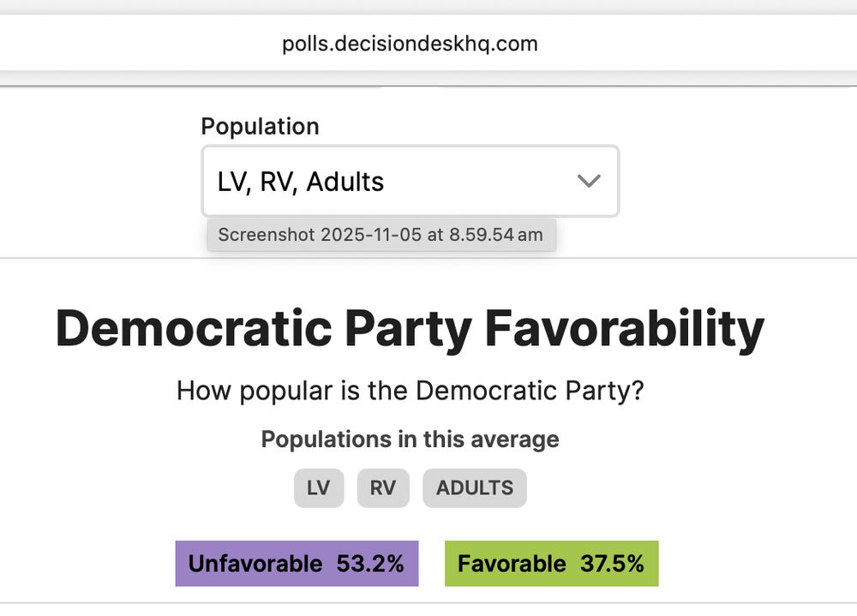Image resolution: width=857 pixels, height=616 pixels.
Task: Select the green Favorable 37.5% bar
Action: coord(550,563)
